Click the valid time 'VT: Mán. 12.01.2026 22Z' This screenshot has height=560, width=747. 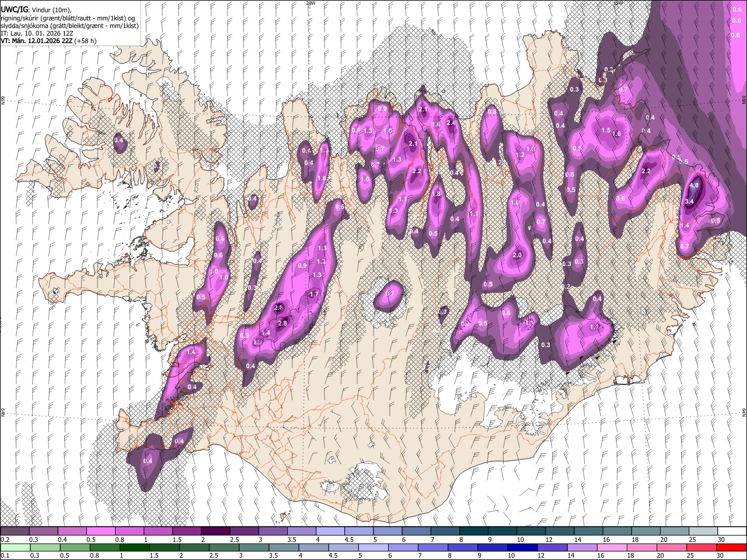[x=36, y=41]
